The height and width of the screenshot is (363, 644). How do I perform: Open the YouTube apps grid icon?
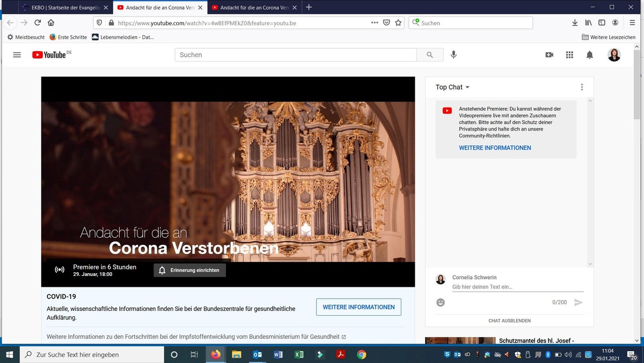(x=569, y=55)
